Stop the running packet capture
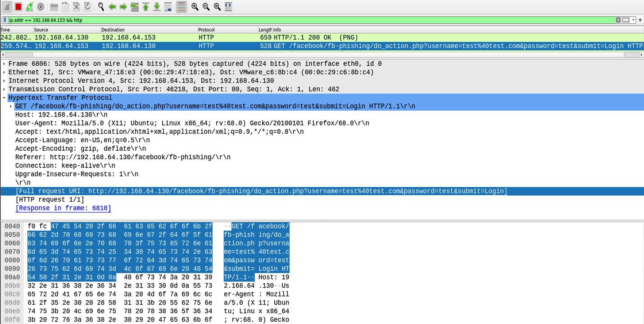The image size is (644, 324). pos(18,7)
